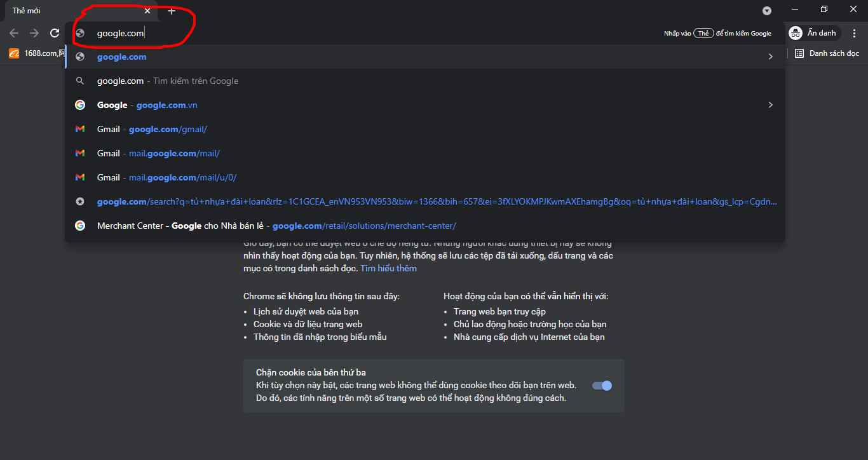Viewport: 868px width, 460px height.
Task: Reload the current page
Action: click(55, 33)
